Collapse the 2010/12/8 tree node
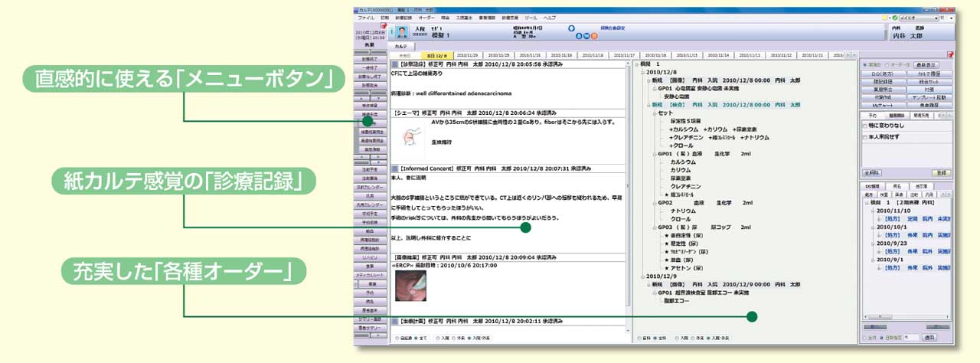The image size is (980, 363). pyautogui.click(x=642, y=72)
